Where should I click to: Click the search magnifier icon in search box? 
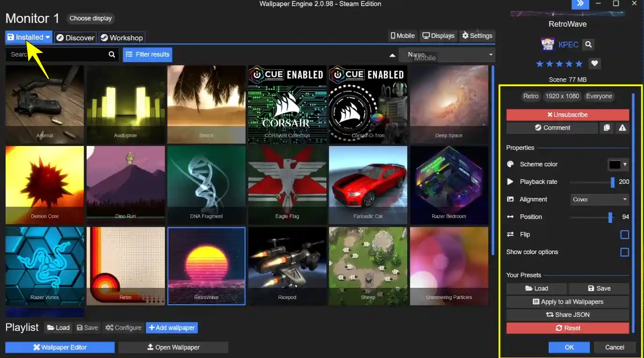112,54
